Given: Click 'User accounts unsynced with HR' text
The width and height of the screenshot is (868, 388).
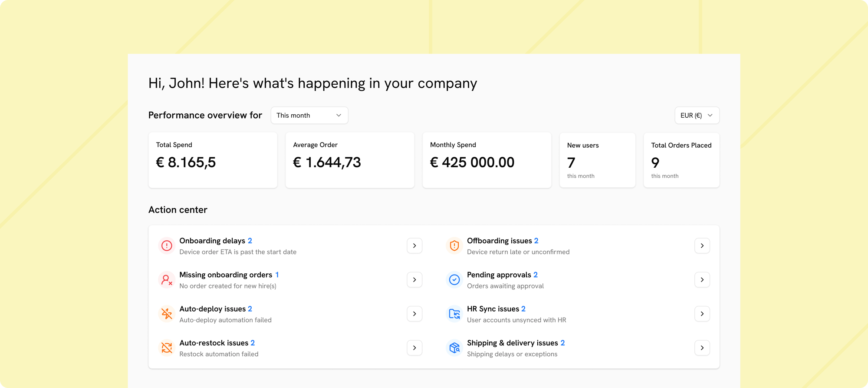Looking at the screenshot, I should pyautogui.click(x=516, y=320).
